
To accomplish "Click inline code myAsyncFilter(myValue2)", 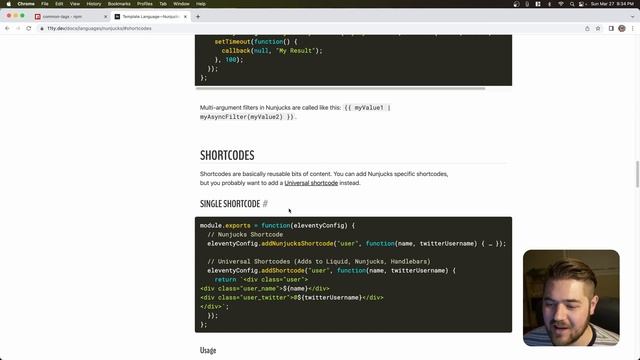I will pos(247,117).
